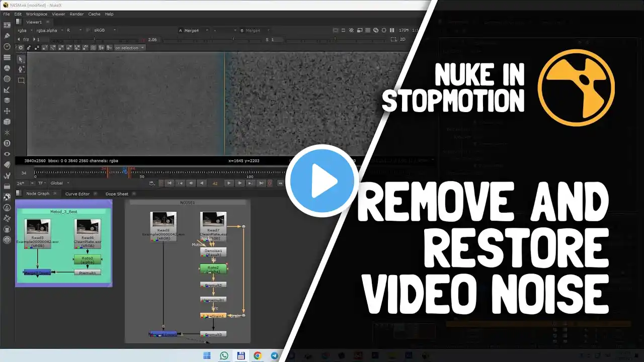Image resolution: width=644 pixels, height=362 pixels.
Task: Open the Viewer menu
Action: pos(58,14)
